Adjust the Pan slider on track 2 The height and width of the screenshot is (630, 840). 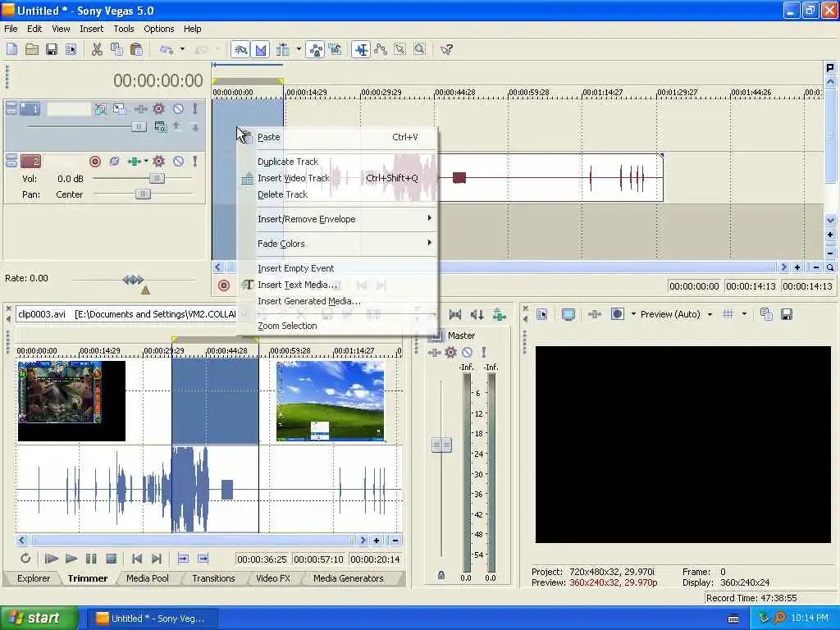point(143,194)
